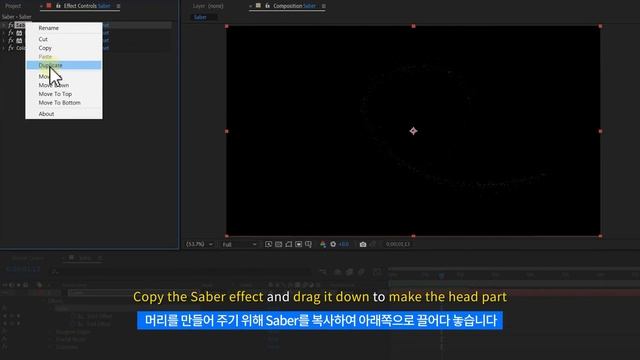Viewport: 640px width, 360px height.
Task: Expand the second effect's disclosure triangle
Action: tap(4, 33)
